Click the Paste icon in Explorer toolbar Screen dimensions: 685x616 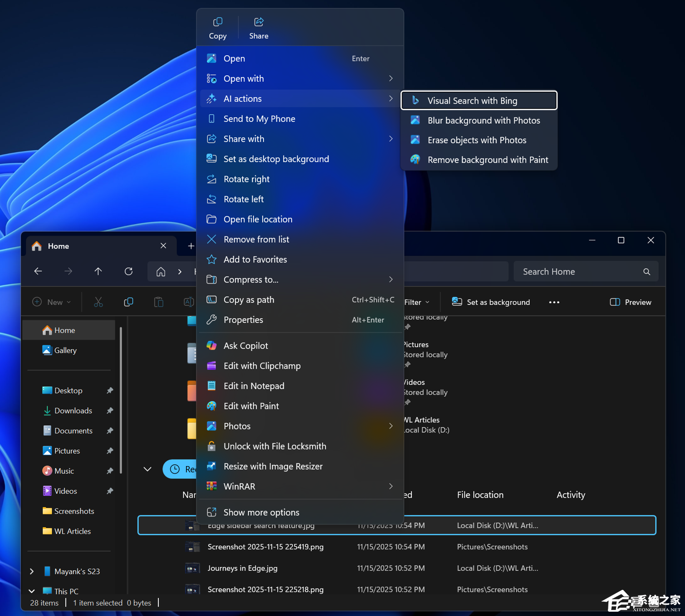coord(159,302)
